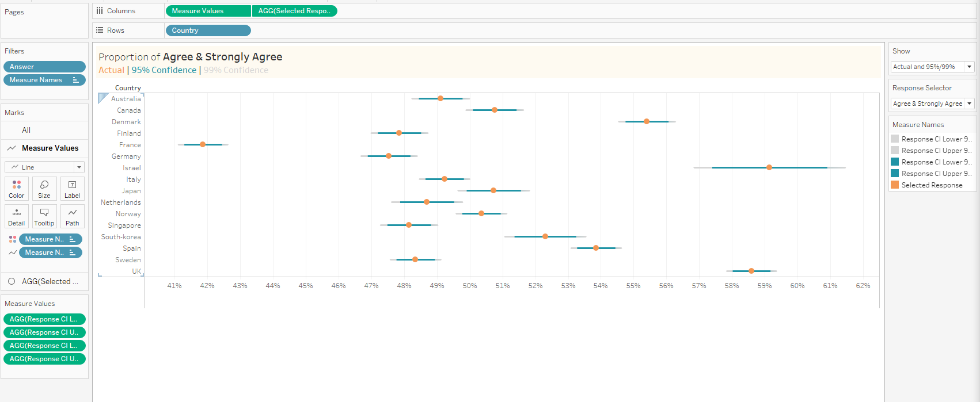Open the Response Selector dropdown
This screenshot has width=980, height=402.
tap(969, 104)
